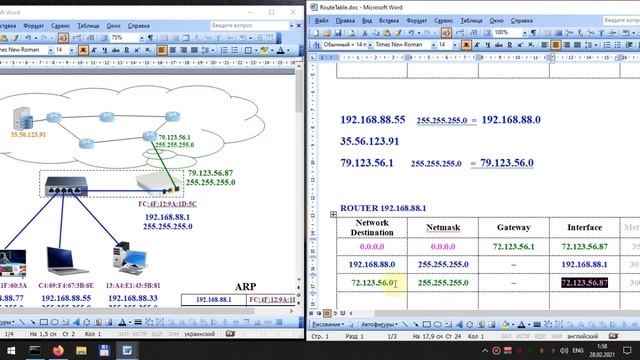Open print preview in RouteTable window
This screenshot has width=640, height=360.
pos(351,33)
